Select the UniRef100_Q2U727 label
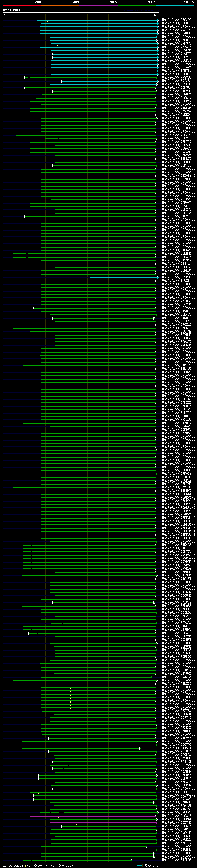This screenshot has width=197, height=868. click(177, 142)
